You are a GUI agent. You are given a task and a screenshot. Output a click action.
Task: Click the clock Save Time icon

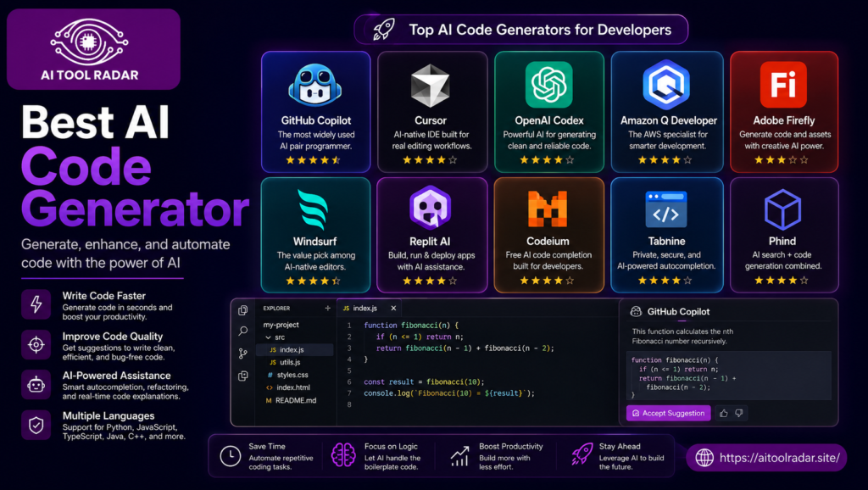pyautogui.click(x=231, y=456)
